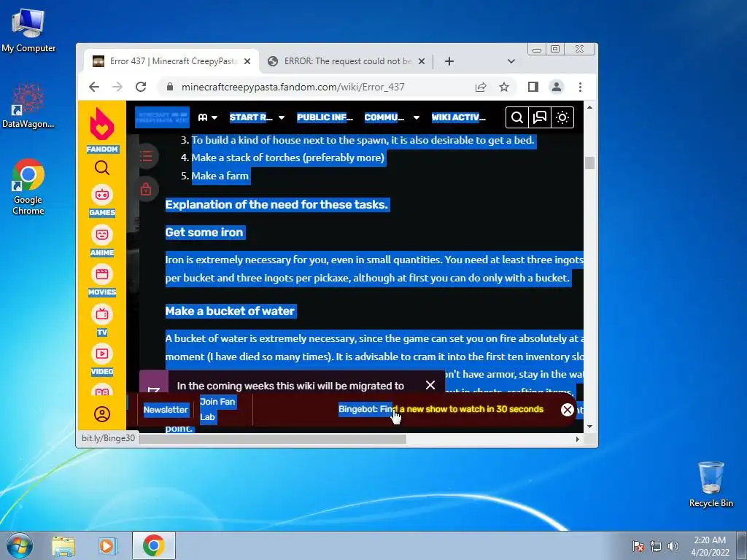Image resolution: width=747 pixels, height=560 pixels.
Task: Dismiss the wiki migration notice
Action: 430,385
